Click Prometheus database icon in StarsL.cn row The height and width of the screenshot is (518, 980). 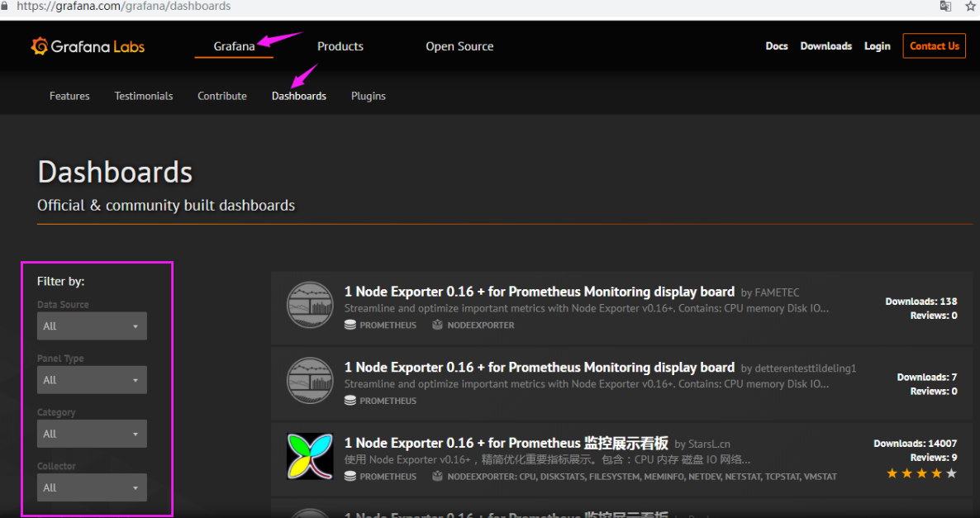(350, 476)
